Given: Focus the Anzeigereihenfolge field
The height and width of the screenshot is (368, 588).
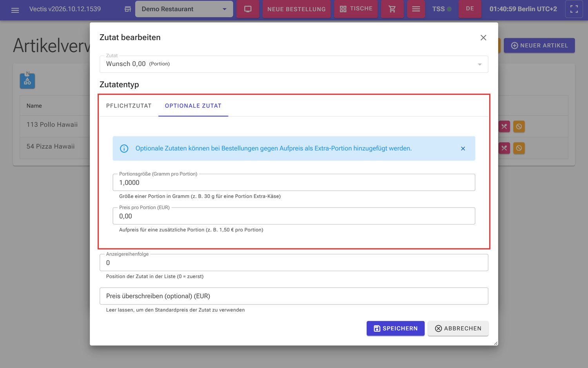Looking at the screenshot, I should click(294, 263).
